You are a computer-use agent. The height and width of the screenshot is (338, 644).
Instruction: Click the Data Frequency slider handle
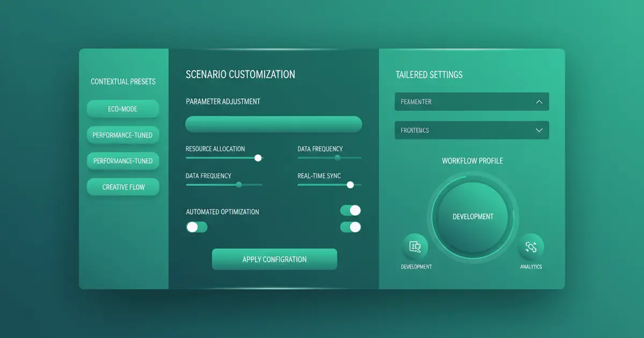click(337, 158)
